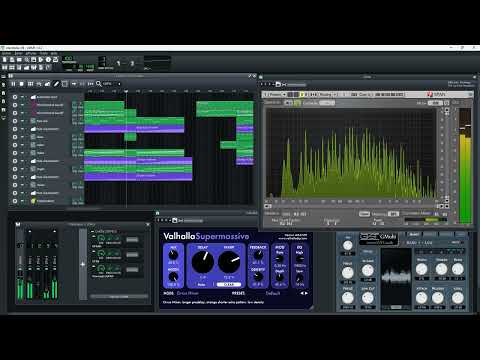Open the Help menu

pyautogui.click(x=54, y=53)
